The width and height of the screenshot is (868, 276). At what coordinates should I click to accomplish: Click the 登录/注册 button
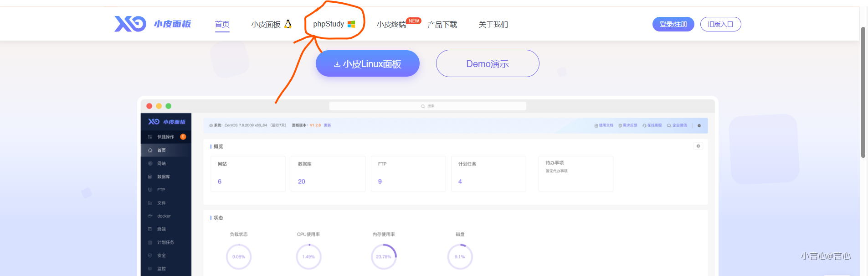[x=673, y=24]
